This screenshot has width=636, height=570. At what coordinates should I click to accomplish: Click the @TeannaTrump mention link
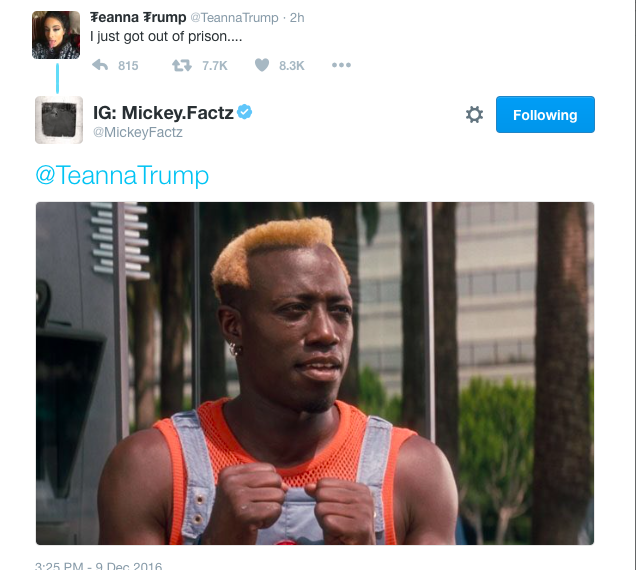[x=122, y=175]
